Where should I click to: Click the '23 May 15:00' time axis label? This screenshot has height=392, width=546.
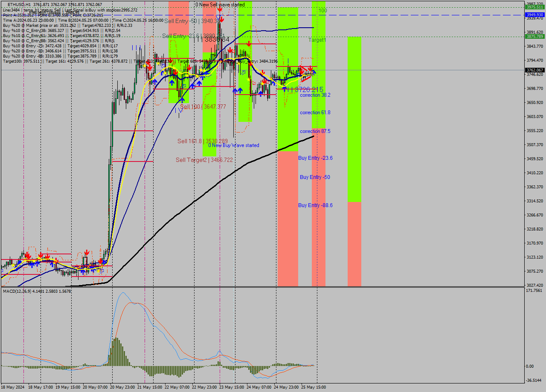[232, 387]
